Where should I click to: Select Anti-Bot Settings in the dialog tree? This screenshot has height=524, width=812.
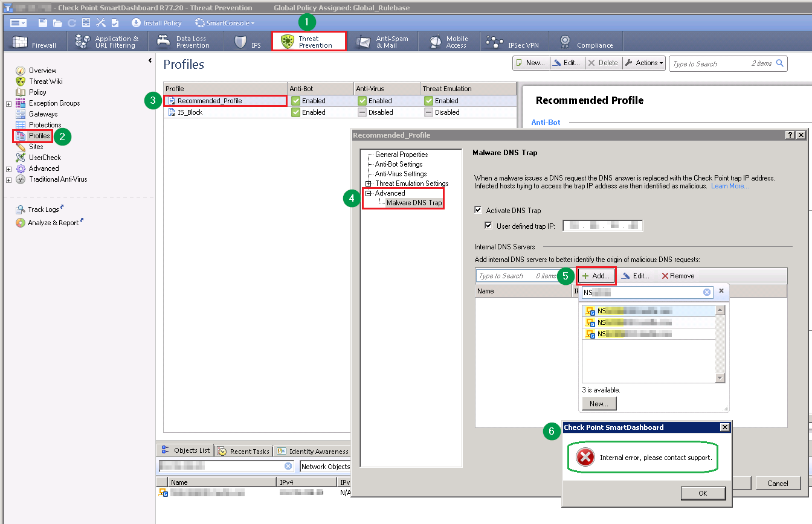pos(399,164)
